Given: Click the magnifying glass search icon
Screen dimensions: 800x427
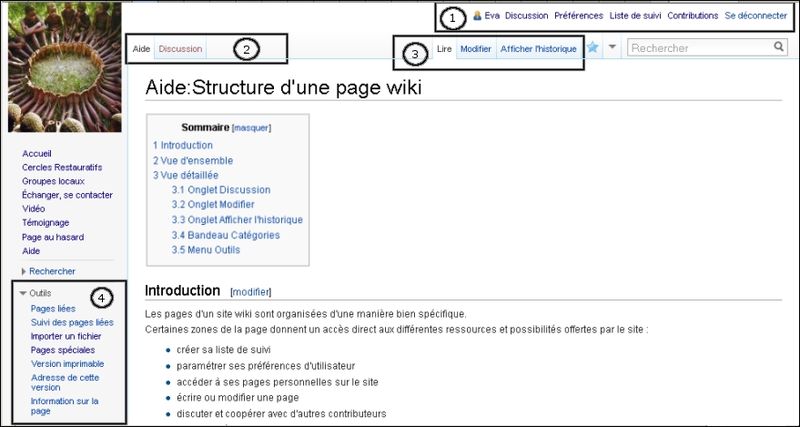Looking at the screenshot, I should click(779, 47).
